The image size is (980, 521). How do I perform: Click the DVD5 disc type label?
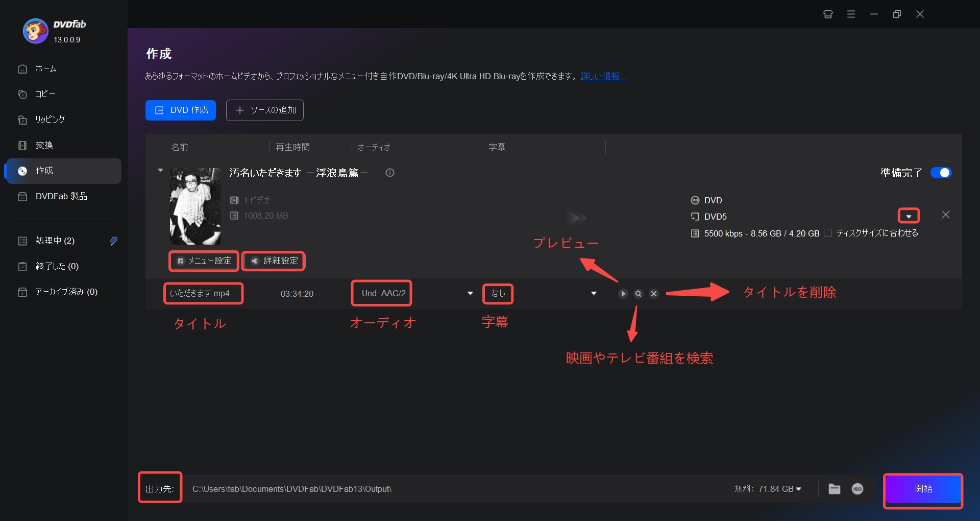[715, 217]
